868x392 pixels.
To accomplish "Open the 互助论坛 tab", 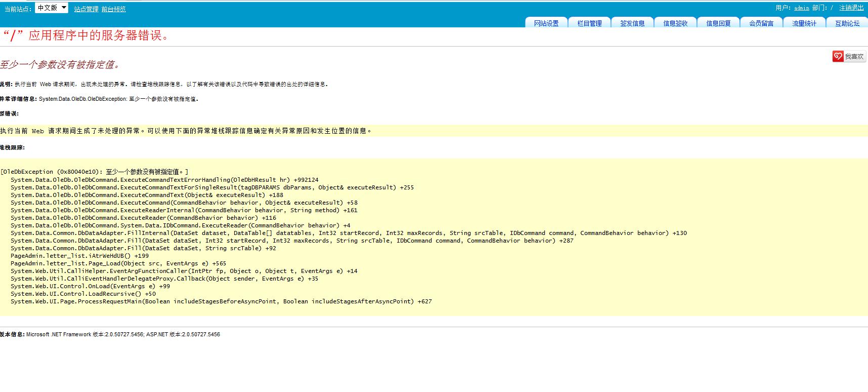I will point(847,23).
